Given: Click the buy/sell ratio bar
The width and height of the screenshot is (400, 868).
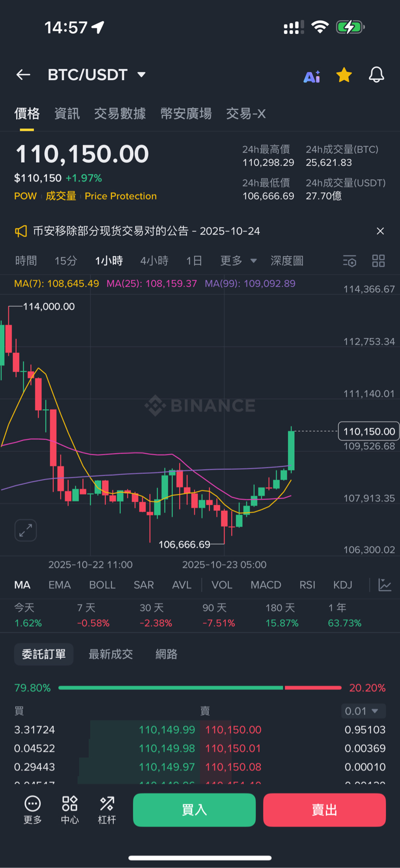Looking at the screenshot, I should point(199,688).
